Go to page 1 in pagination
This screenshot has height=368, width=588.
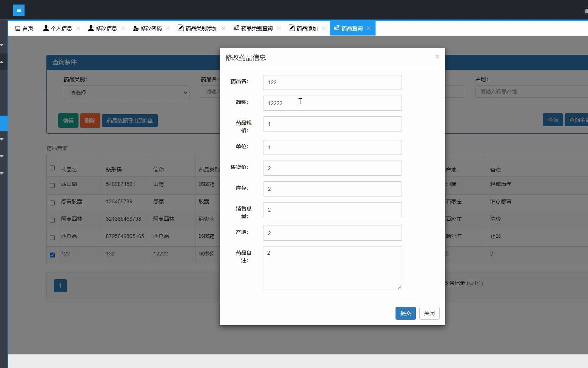click(60, 286)
